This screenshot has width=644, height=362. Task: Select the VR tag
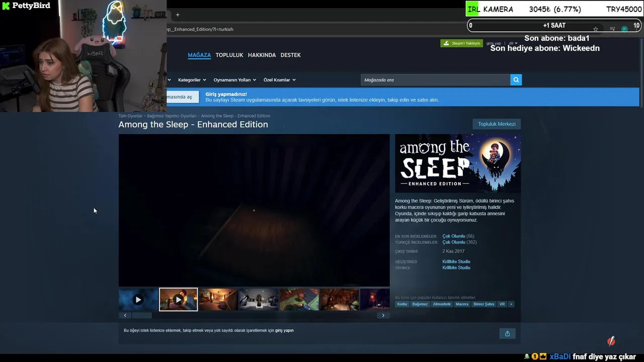pyautogui.click(x=502, y=304)
